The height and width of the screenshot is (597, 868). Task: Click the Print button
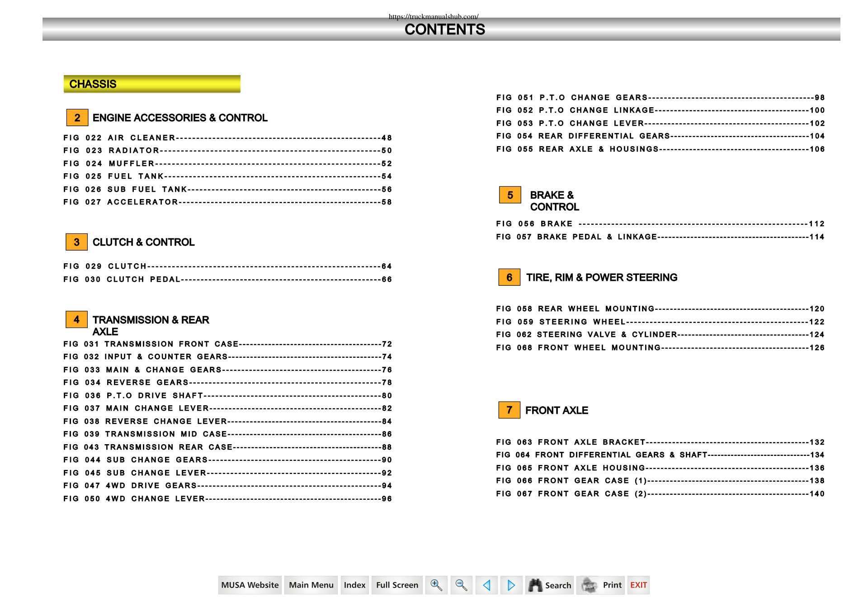coord(600,585)
